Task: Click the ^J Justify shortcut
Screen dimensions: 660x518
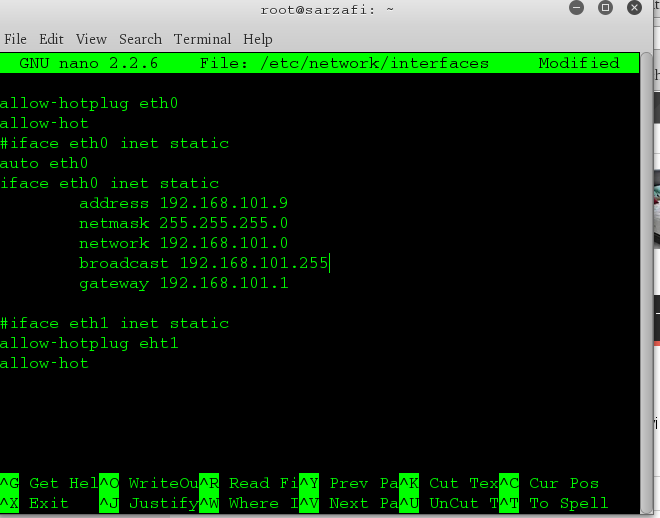Action: tap(149, 503)
